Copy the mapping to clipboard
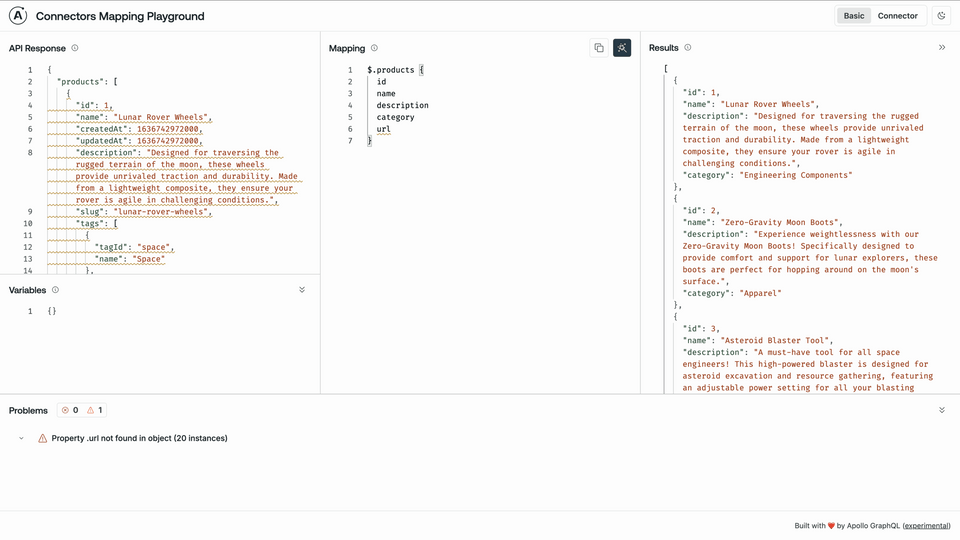The image size is (960, 540). point(599,48)
